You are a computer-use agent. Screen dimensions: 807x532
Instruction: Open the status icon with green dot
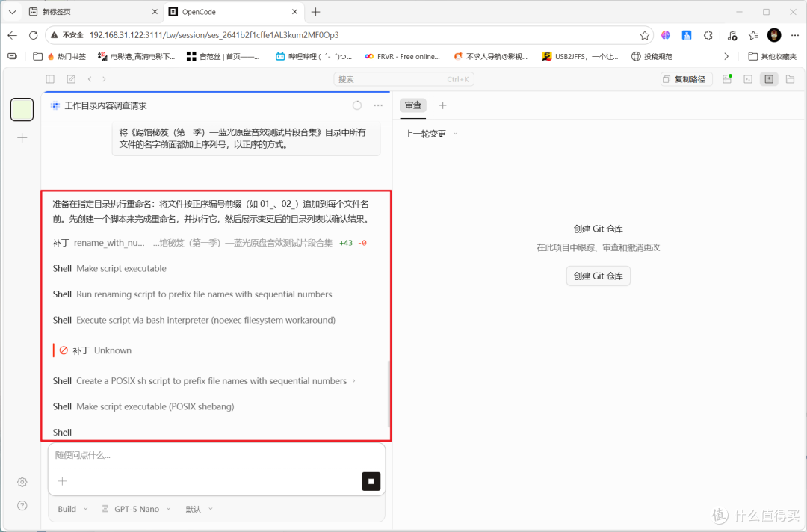[727, 79]
